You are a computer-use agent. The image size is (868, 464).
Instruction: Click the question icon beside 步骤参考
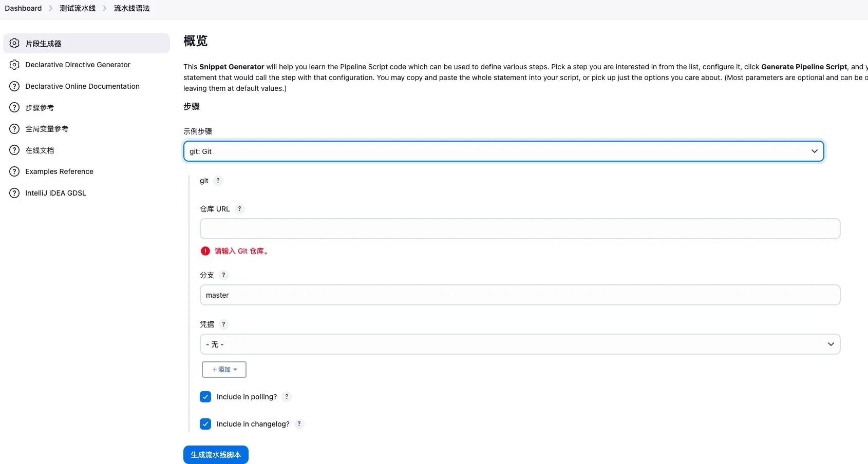(x=14, y=107)
